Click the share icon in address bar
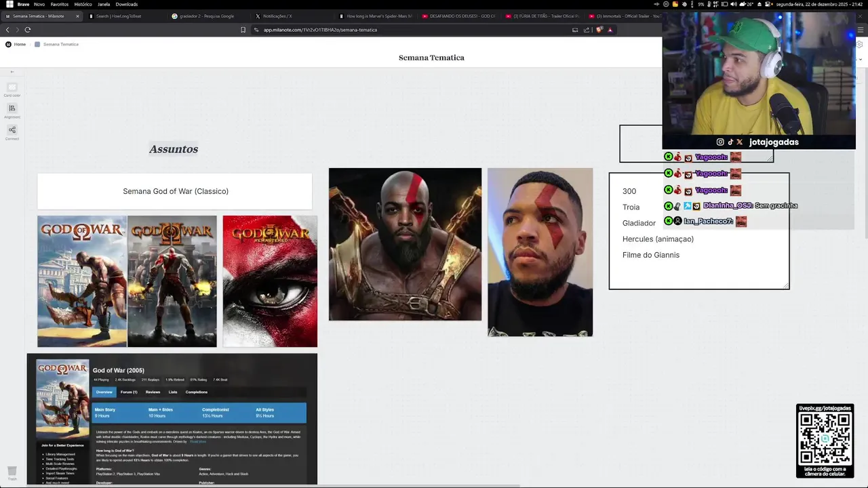The image size is (868, 488). pyautogui.click(x=587, y=30)
